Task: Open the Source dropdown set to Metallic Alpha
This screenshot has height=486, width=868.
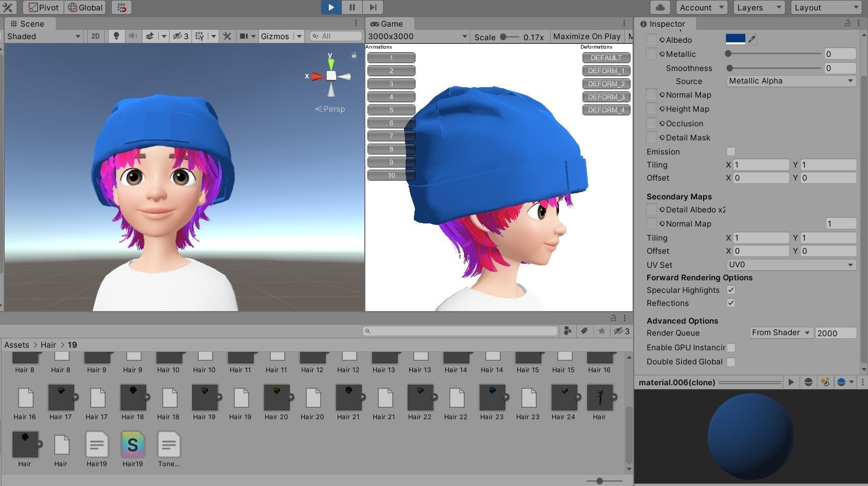Action: coord(790,81)
